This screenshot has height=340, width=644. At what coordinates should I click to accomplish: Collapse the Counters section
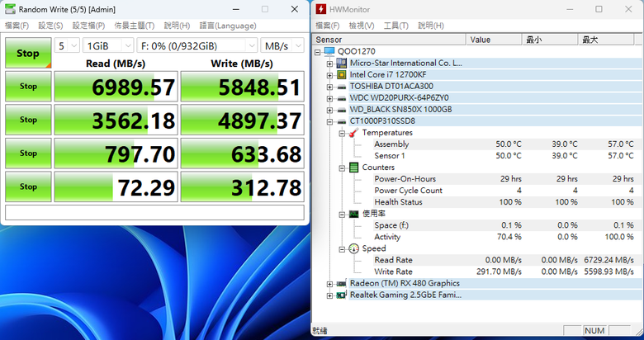342,168
